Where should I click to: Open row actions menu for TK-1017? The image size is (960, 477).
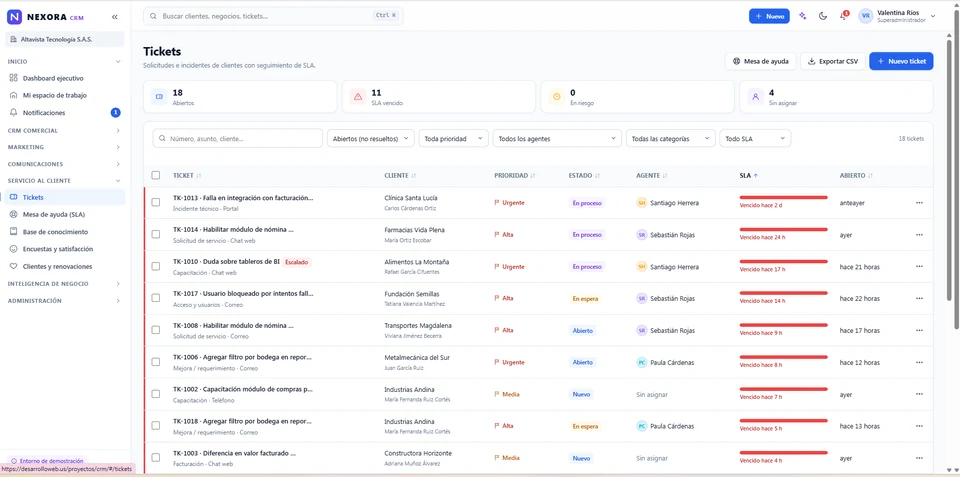(x=919, y=298)
